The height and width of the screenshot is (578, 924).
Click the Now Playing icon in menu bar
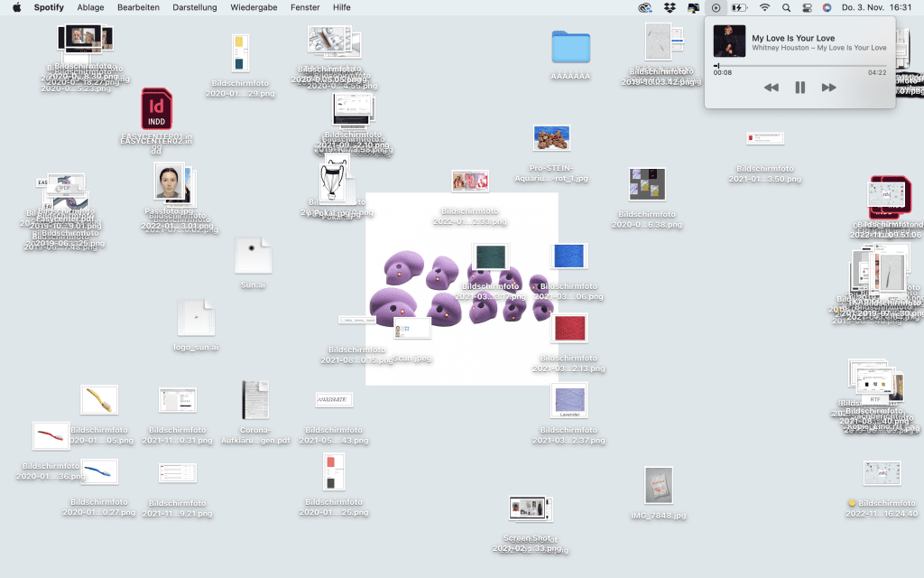[716, 7]
